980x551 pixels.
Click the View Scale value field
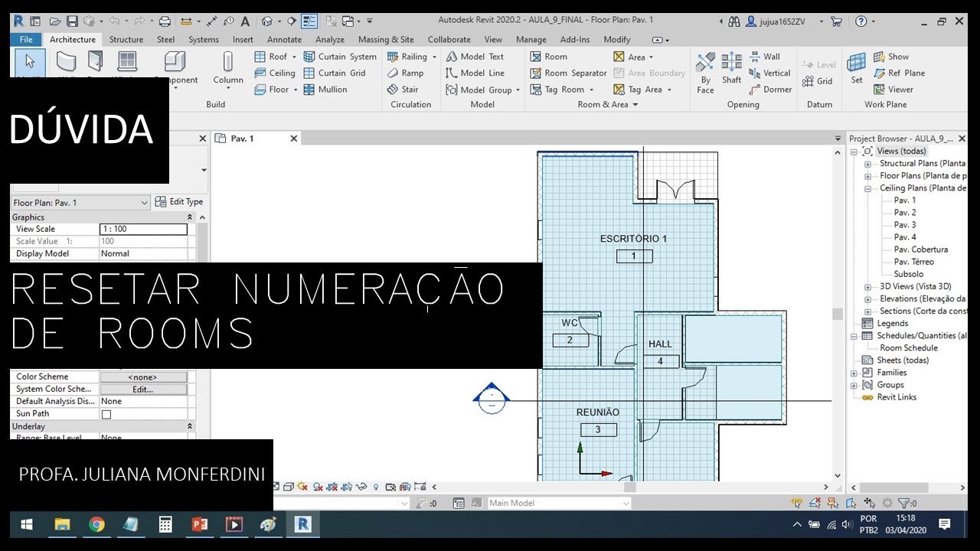(x=144, y=229)
